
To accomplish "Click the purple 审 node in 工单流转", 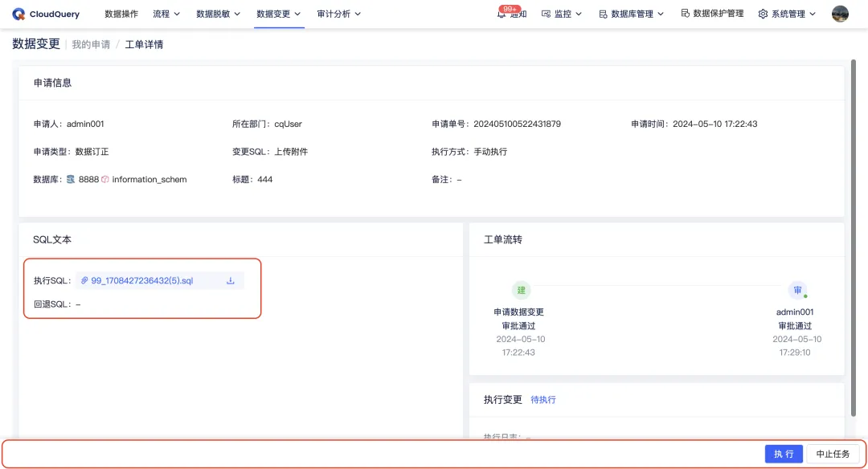I will pyautogui.click(x=797, y=290).
